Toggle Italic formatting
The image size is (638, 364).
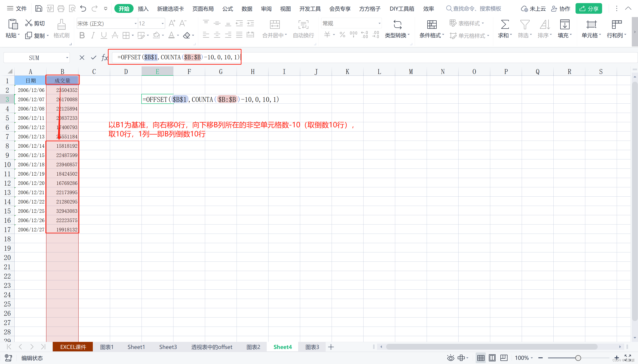(93, 35)
